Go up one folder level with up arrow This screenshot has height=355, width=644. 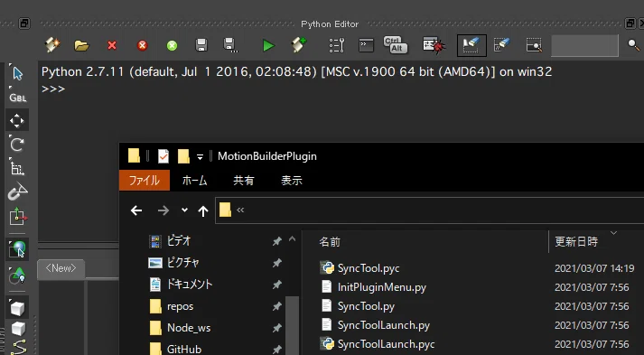203,210
